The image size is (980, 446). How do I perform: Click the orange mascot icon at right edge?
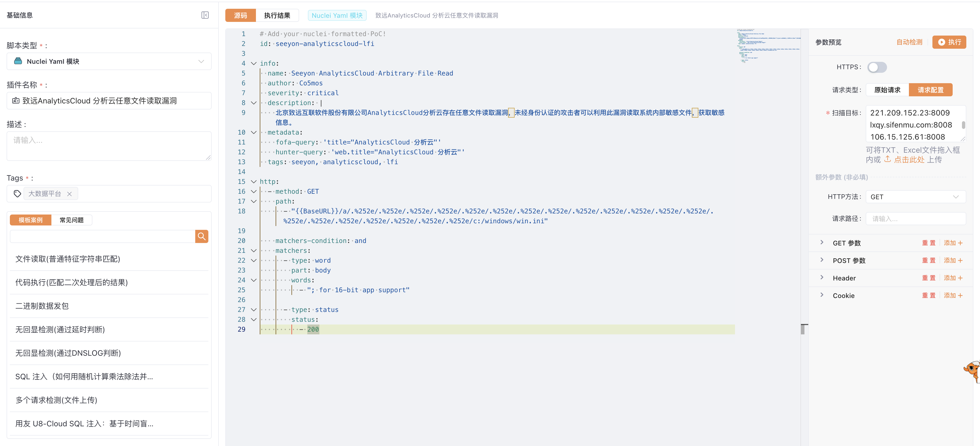tap(973, 370)
